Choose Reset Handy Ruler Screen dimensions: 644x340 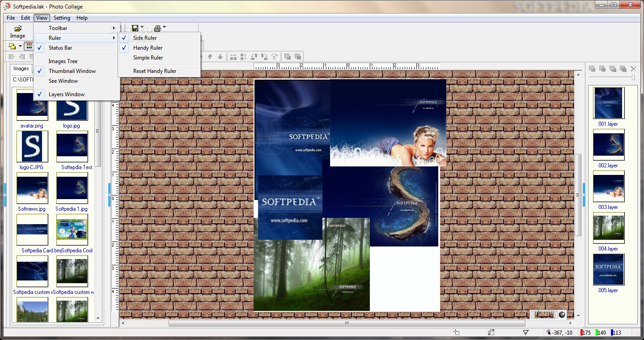[x=159, y=71]
